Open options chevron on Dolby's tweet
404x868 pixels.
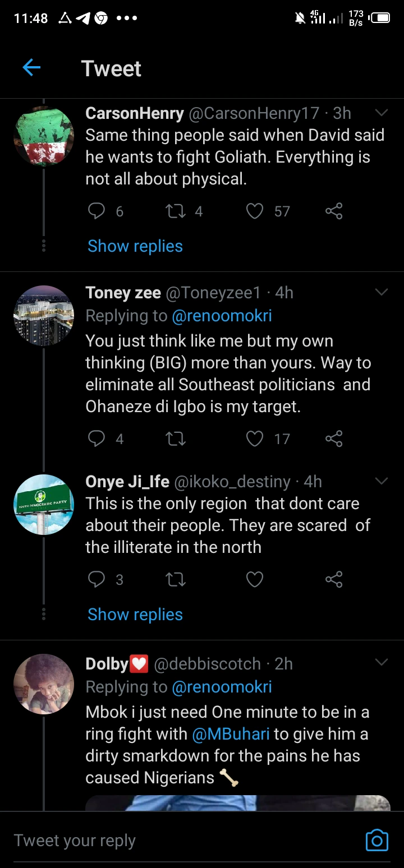coord(382,663)
